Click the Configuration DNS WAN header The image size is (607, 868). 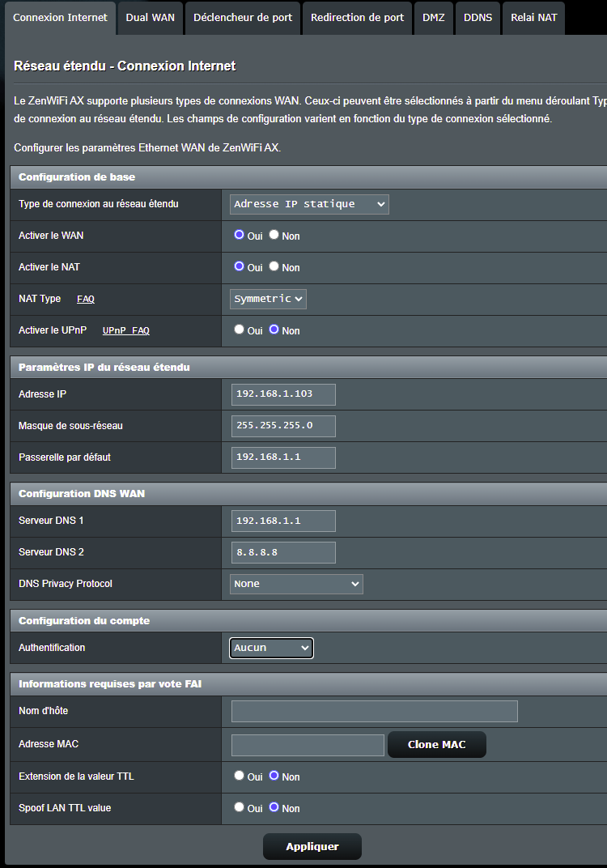point(308,494)
